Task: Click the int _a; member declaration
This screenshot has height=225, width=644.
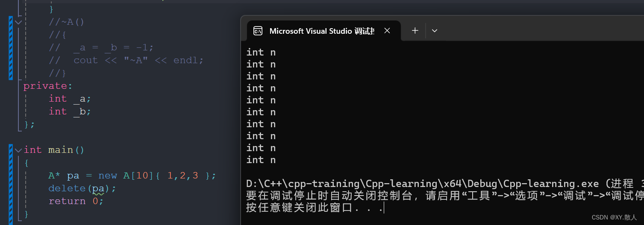Action: [70, 99]
